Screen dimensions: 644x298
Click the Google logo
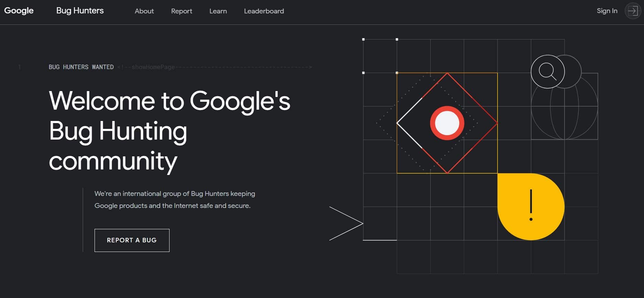19,11
